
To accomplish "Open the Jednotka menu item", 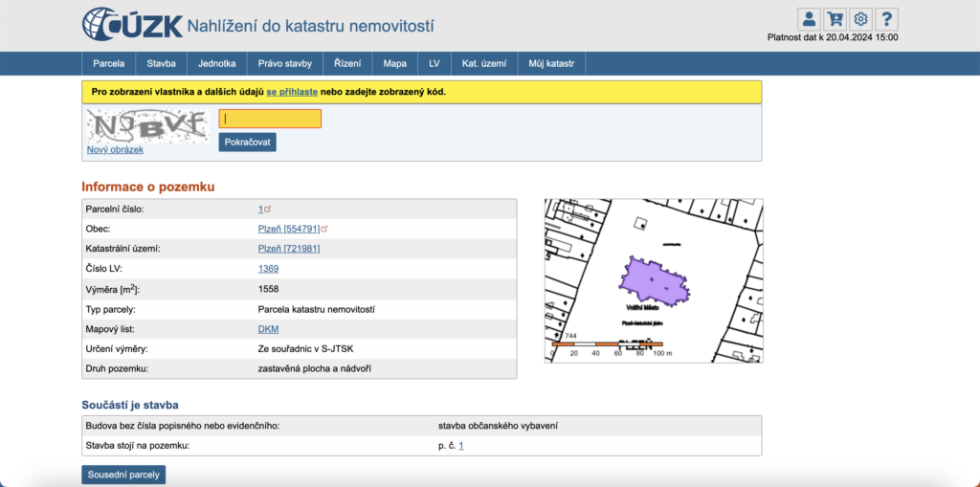I will pos(216,63).
